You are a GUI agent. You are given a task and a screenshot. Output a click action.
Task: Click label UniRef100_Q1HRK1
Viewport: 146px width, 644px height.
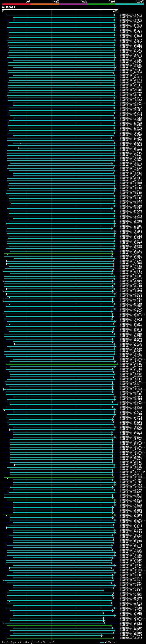[131, 299]
